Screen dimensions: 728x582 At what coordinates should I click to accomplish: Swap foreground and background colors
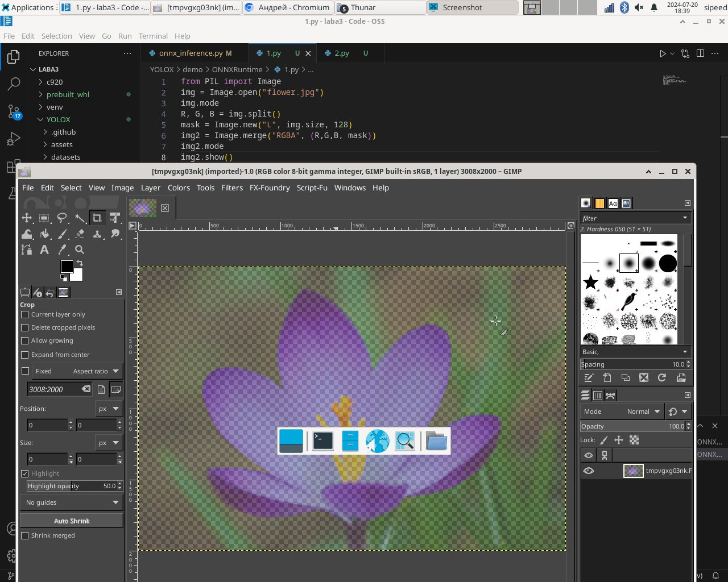click(80, 263)
